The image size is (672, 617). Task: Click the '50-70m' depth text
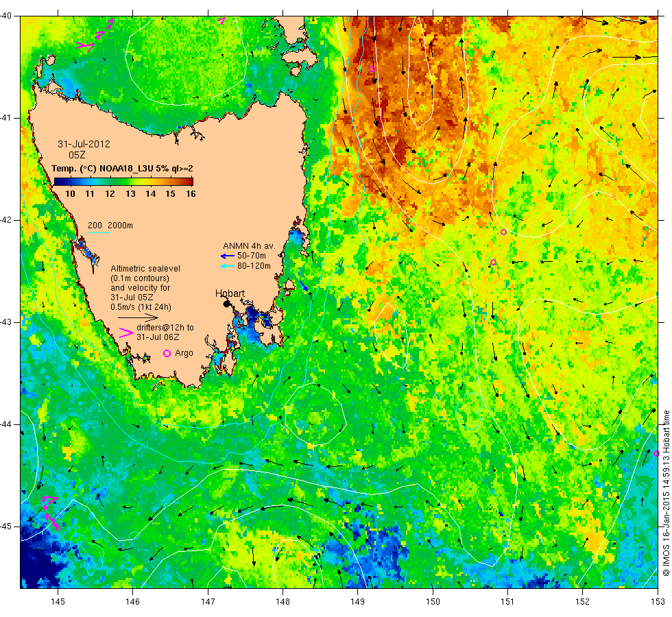tap(252, 256)
